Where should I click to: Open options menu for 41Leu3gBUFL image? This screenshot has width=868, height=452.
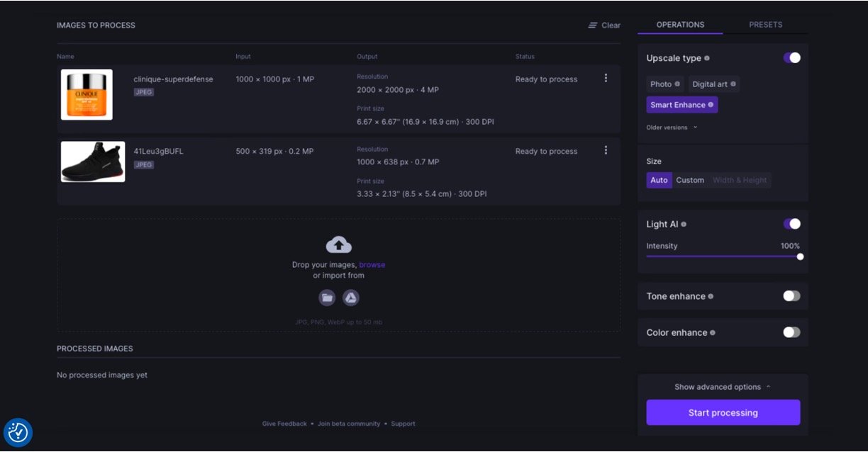point(606,150)
